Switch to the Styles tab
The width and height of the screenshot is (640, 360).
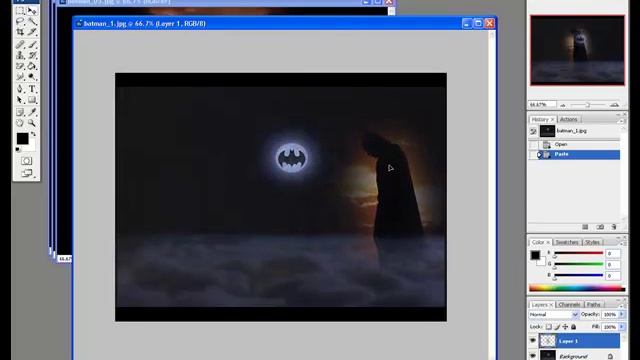tap(592, 242)
